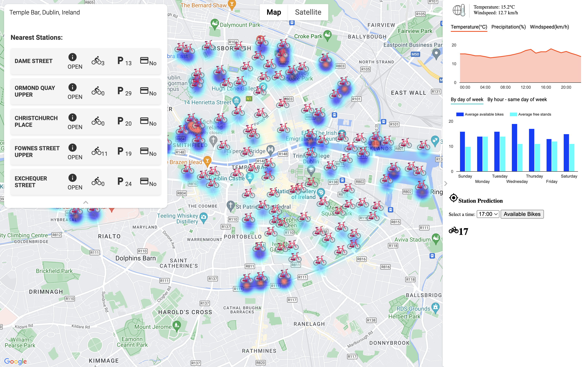Collapse the side panel arrow

[446, 183]
